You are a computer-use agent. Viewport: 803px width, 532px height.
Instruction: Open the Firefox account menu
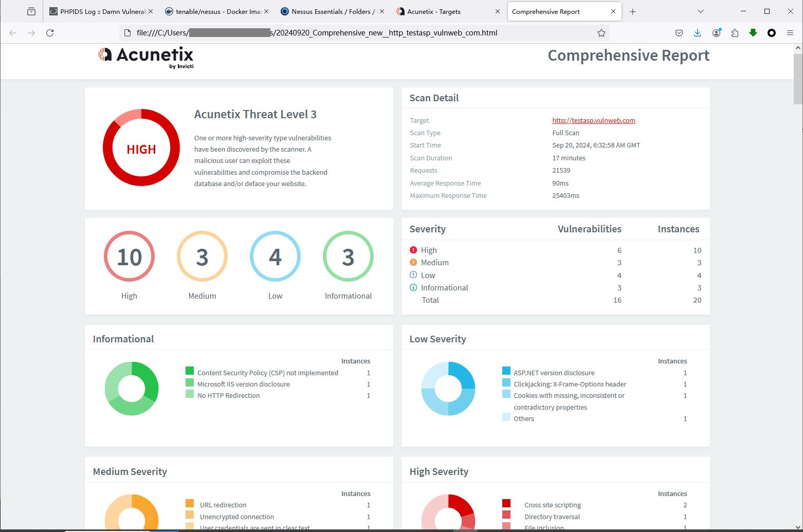tap(716, 33)
